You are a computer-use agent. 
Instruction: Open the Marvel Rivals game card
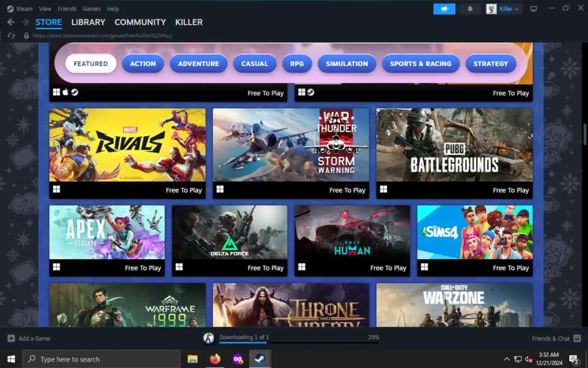coord(127,154)
